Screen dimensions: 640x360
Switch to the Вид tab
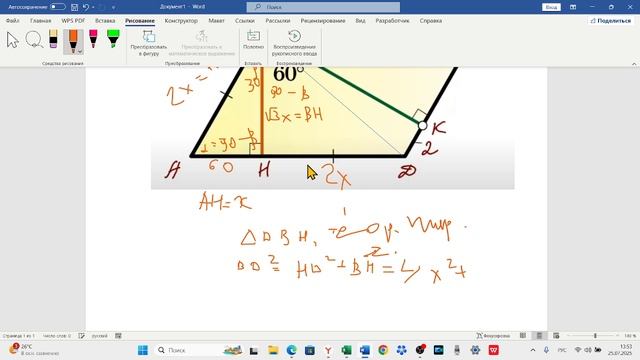[x=360, y=20]
